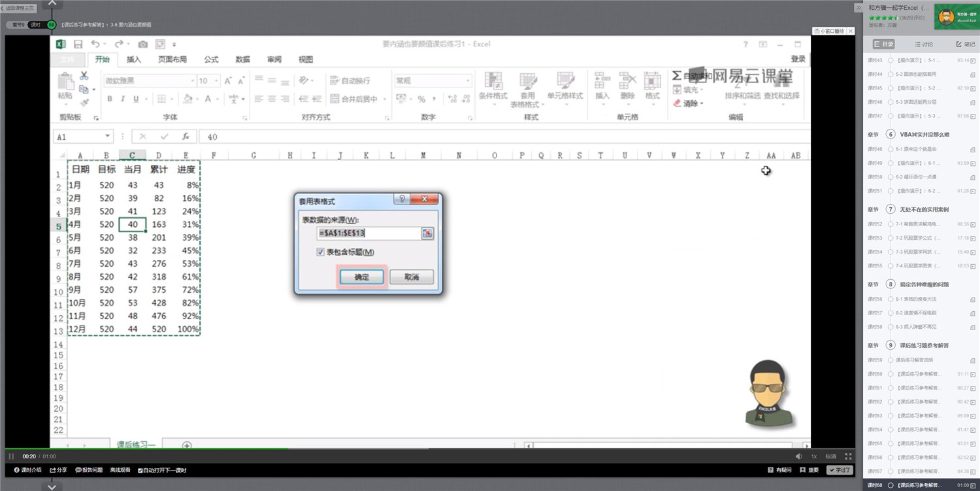
Task: Click 返回课程主页 back link
Action: tap(18, 8)
